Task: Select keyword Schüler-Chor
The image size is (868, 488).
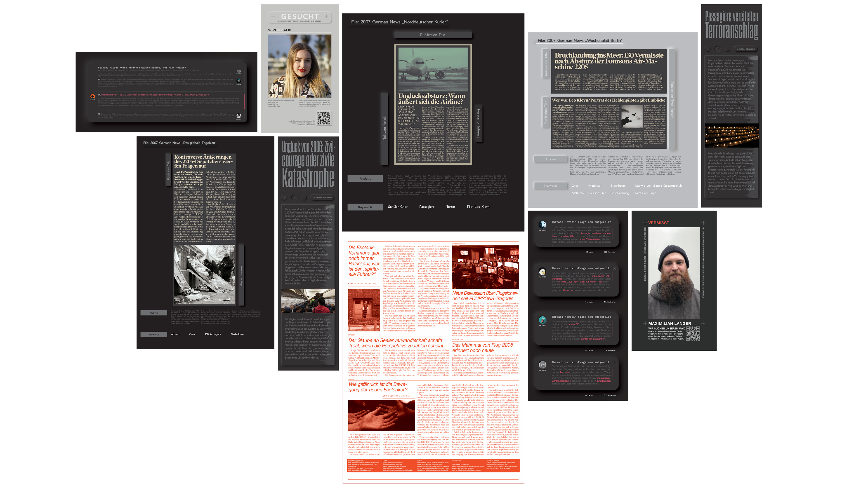Action: 398,207
